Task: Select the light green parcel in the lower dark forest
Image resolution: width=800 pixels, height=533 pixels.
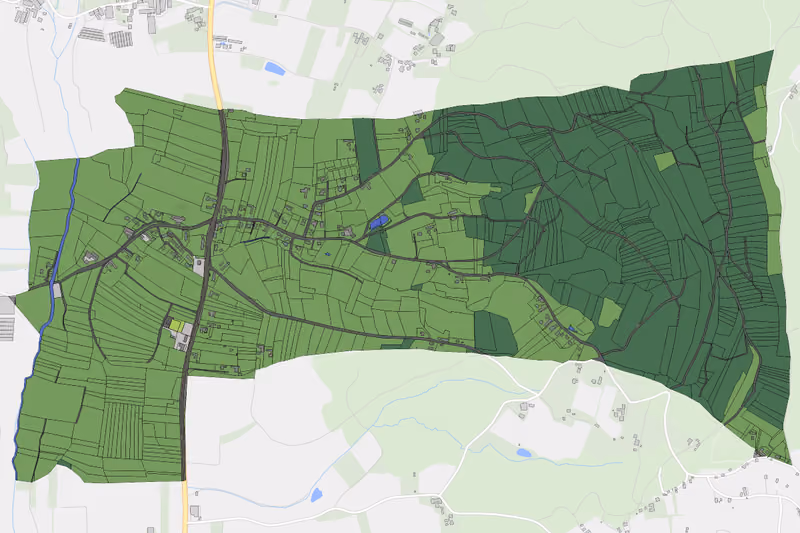Action: click(610, 312)
